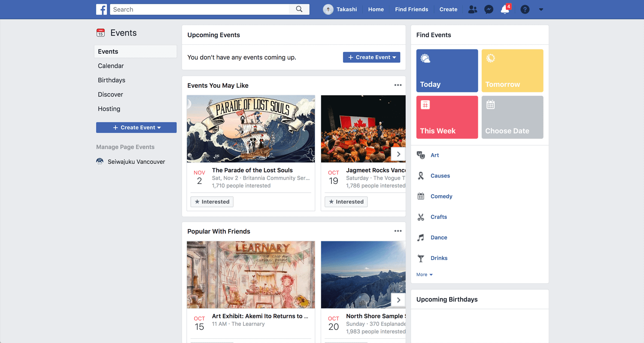The image size is (644, 343).
Task: Open Find Friends in the top bar
Action: click(x=412, y=9)
